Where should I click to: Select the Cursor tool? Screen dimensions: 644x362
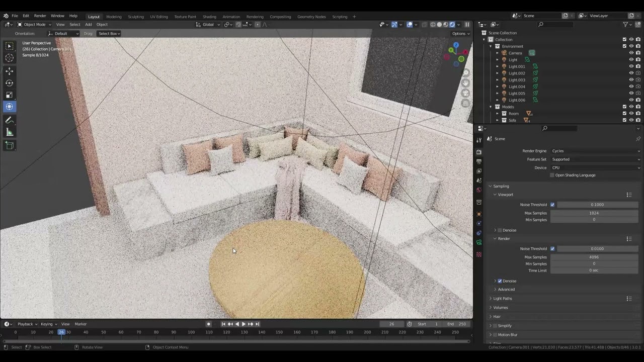(10, 58)
